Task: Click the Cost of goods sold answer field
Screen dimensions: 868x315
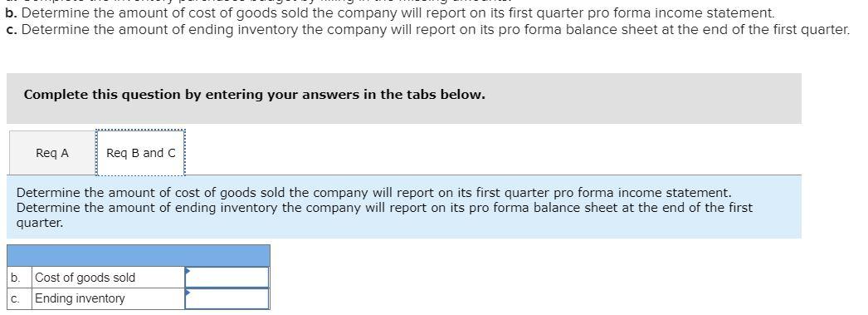Action: coord(227,278)
